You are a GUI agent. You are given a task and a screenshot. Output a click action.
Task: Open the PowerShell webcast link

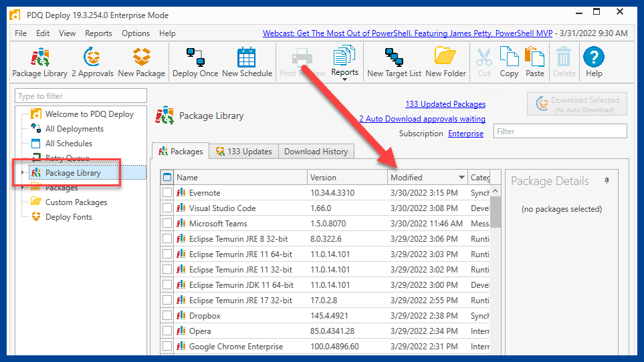(407, 33)
